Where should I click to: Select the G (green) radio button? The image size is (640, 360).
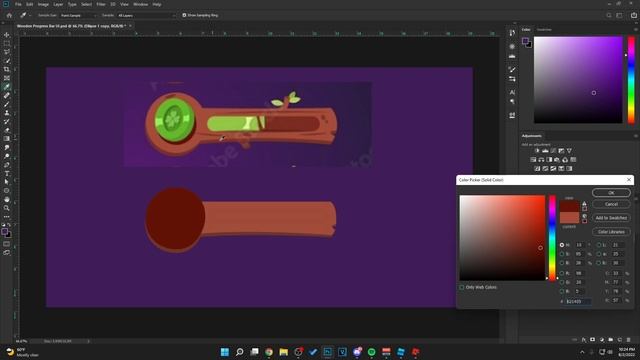[562, 282]
